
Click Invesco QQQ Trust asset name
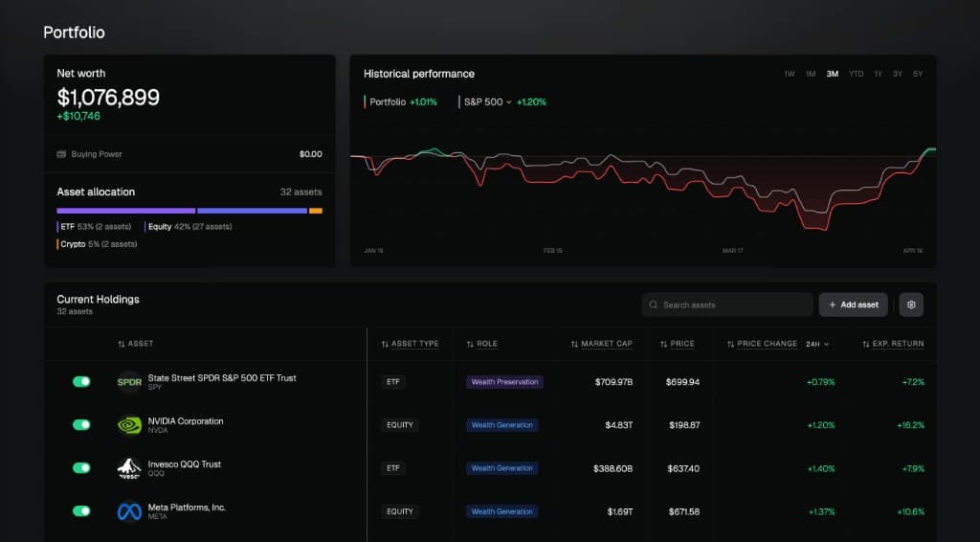pos(185,463)
